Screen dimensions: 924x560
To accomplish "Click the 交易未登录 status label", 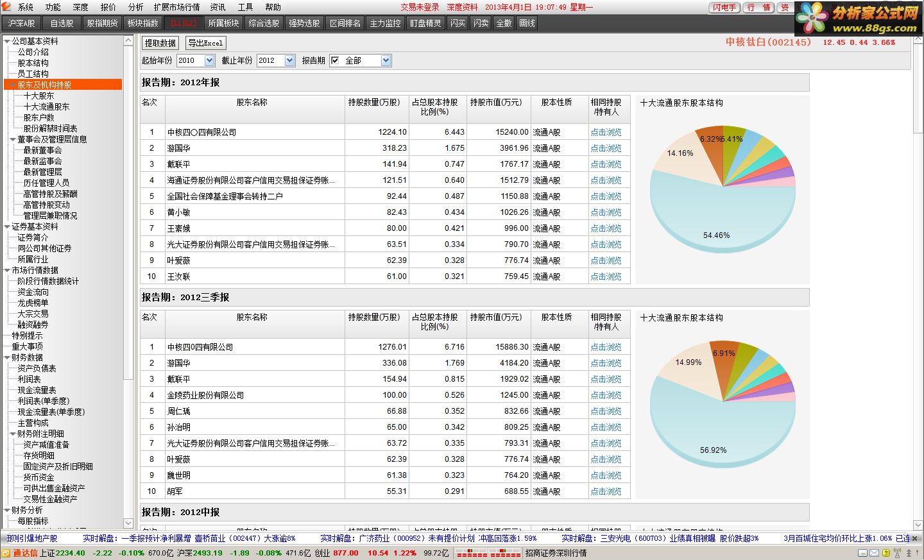I will pos(420,7).
